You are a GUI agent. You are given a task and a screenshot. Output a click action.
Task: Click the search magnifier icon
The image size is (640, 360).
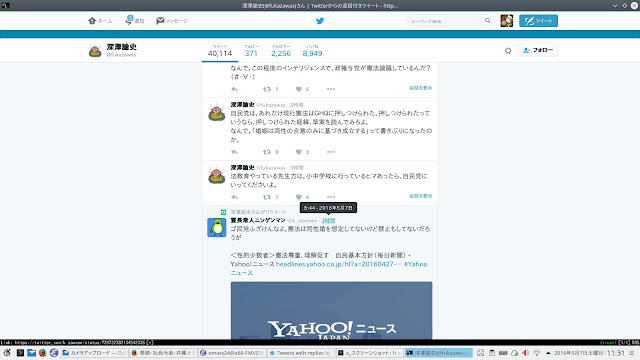[487, 20]
